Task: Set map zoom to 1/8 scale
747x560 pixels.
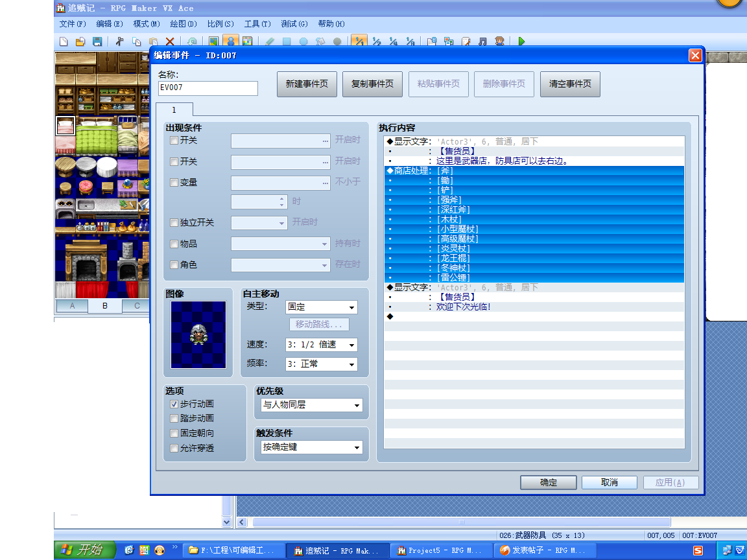Action: (410, 41)
